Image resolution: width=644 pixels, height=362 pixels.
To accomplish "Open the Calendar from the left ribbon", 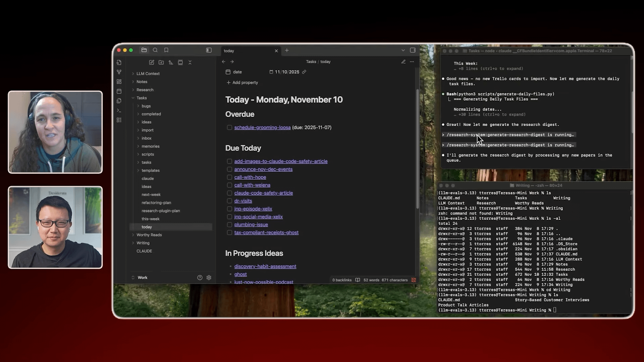I will coord(119,91).
